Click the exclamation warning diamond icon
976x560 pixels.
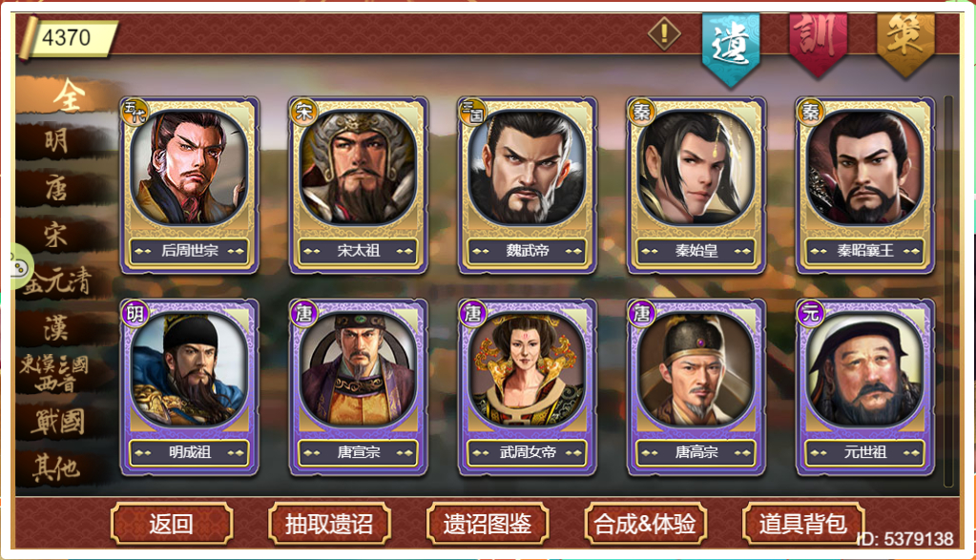point(663,32)
